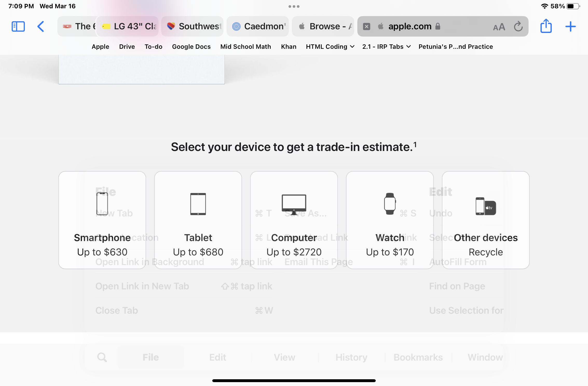Select the Computer trade-in option

[294, 220]
